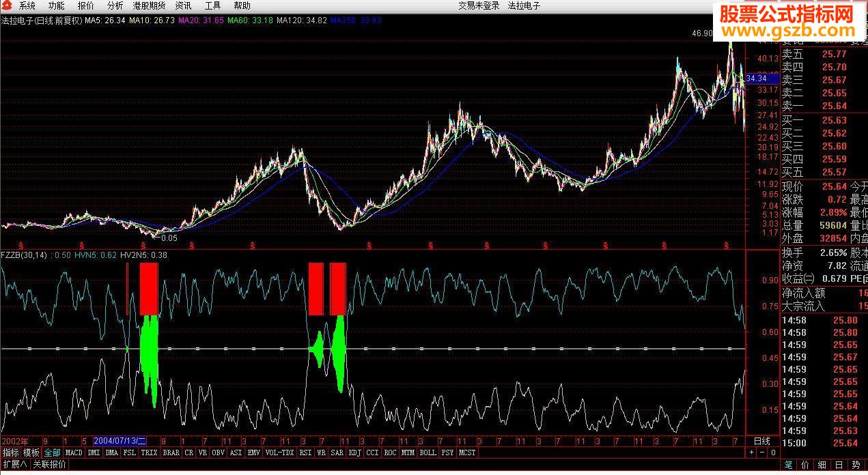Select the KDJ indicator tab
The height and width of the screenshot is (475, 868).
click(355, 452)
